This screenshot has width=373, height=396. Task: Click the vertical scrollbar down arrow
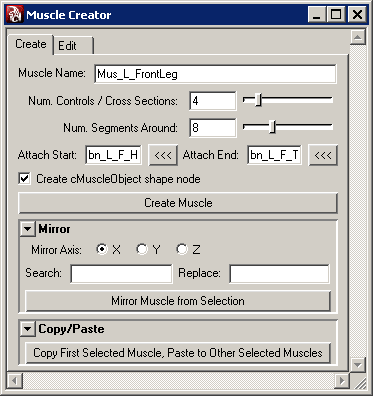click(358, 364)
